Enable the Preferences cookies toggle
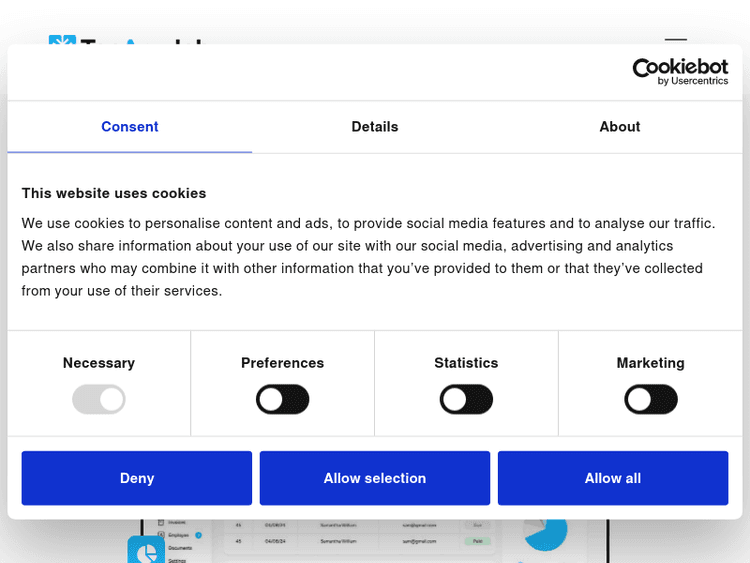This screenshot has height=563, width=750. click(283, 400)
